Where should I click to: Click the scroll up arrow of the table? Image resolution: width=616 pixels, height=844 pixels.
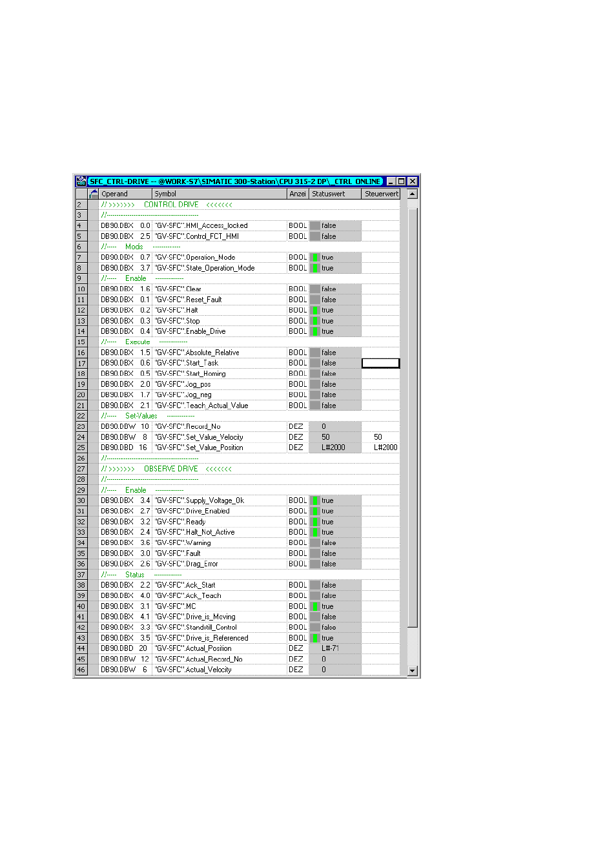click(413, 194)
